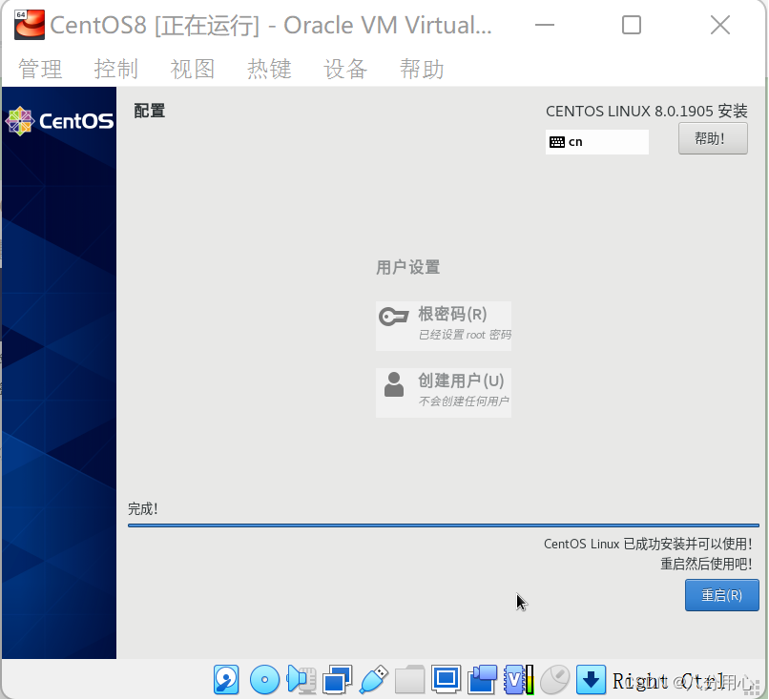Minimize the VirtualBox VM window
The width and height of the screenshot is (769, 700).
tap(545, 25)
